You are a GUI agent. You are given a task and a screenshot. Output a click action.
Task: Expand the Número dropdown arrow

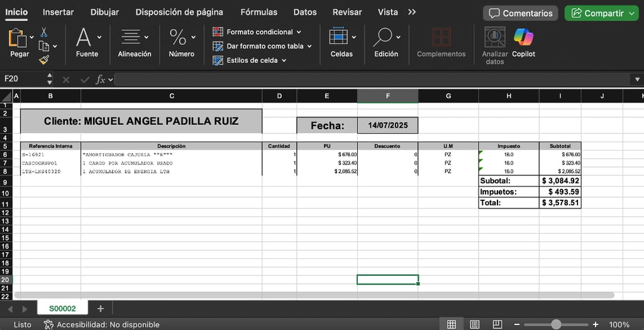[193, 37]
